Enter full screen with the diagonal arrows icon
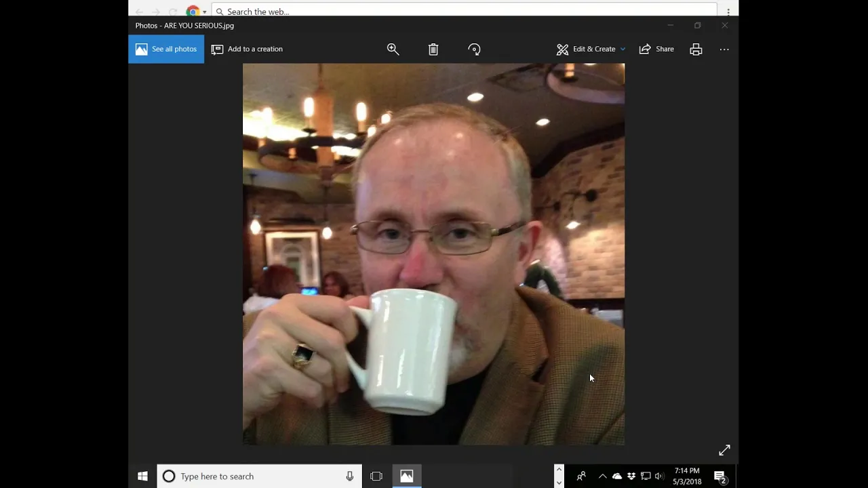Image resolution: width=868 pixels, height=488 pixels. (x=724, y=450)
